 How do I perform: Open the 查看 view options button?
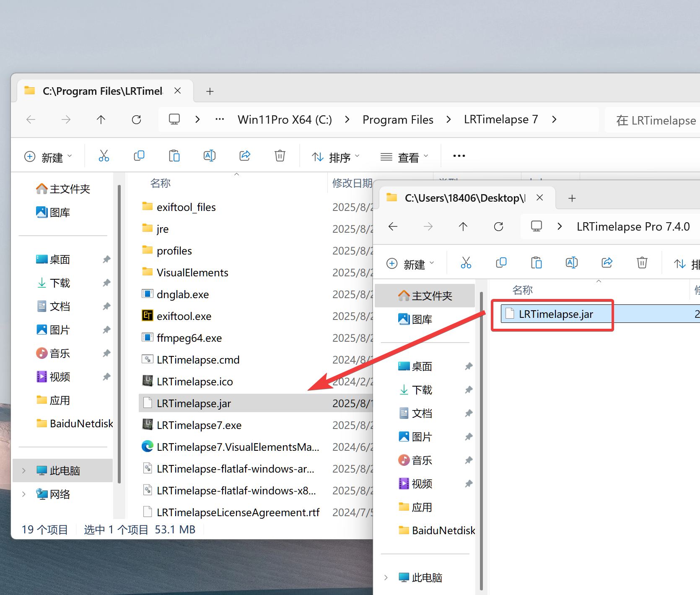coord(404,157)
